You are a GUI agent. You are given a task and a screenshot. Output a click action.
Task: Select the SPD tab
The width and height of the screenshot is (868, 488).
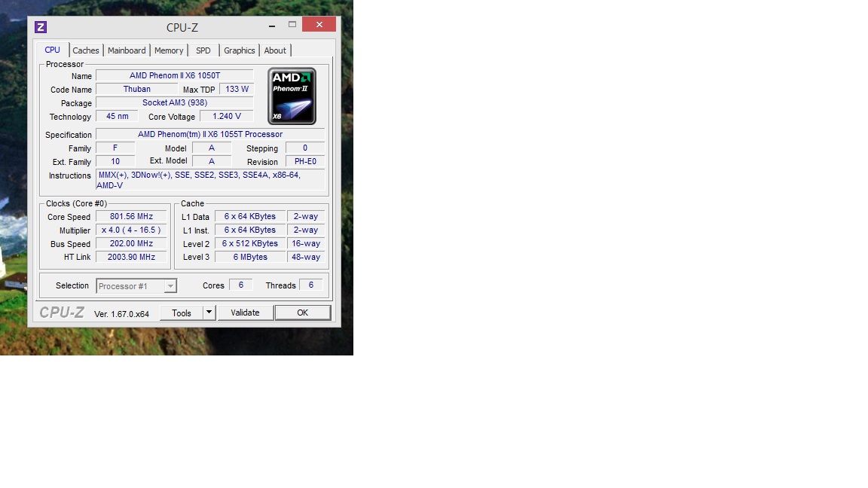point(203,50)
